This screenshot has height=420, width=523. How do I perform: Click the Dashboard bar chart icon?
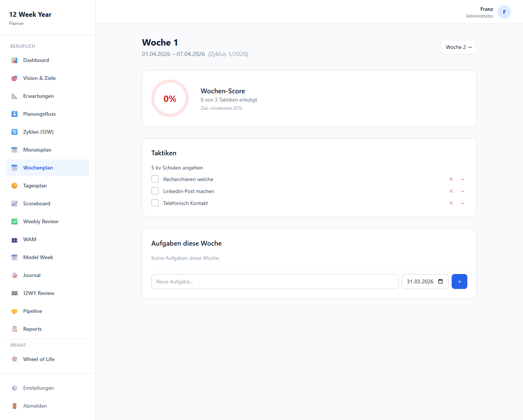tap(15, 60)
